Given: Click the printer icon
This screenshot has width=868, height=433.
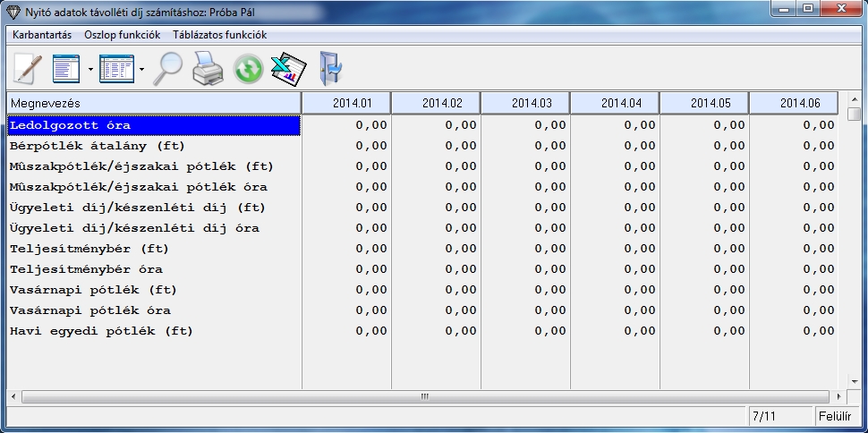Looking at the screenshot, I should coord(208,68).
